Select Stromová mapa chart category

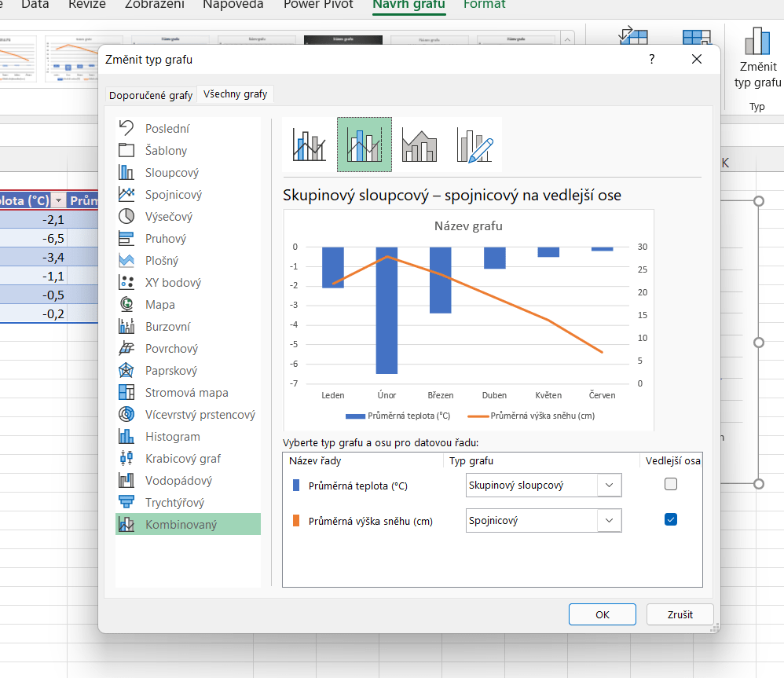coord(186,393)
